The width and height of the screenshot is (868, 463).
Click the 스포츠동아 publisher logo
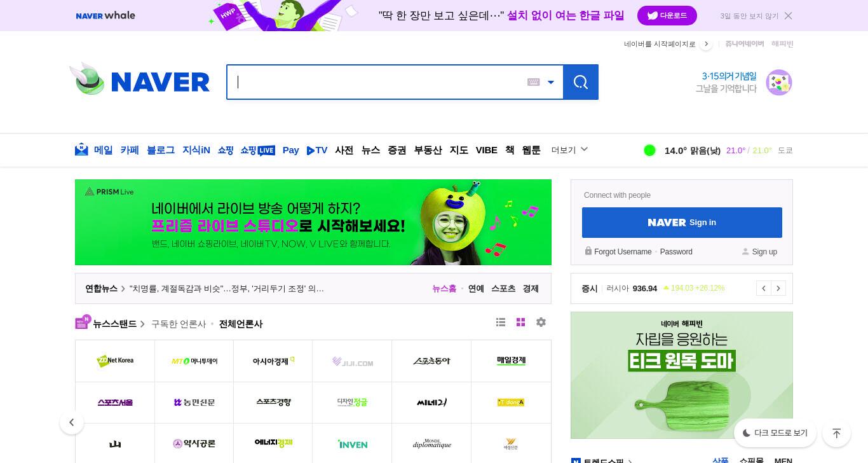tap(431, 361)
